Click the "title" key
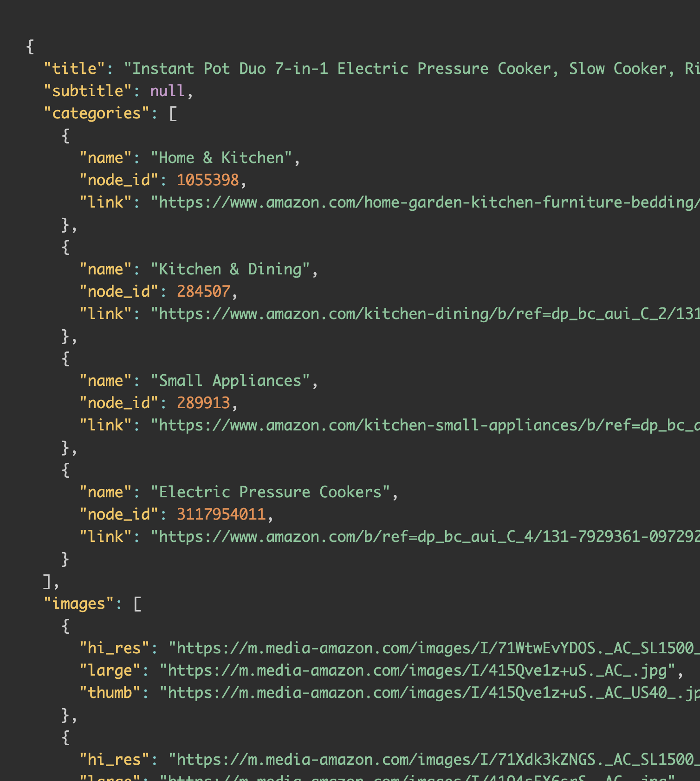 click(74, 69)
